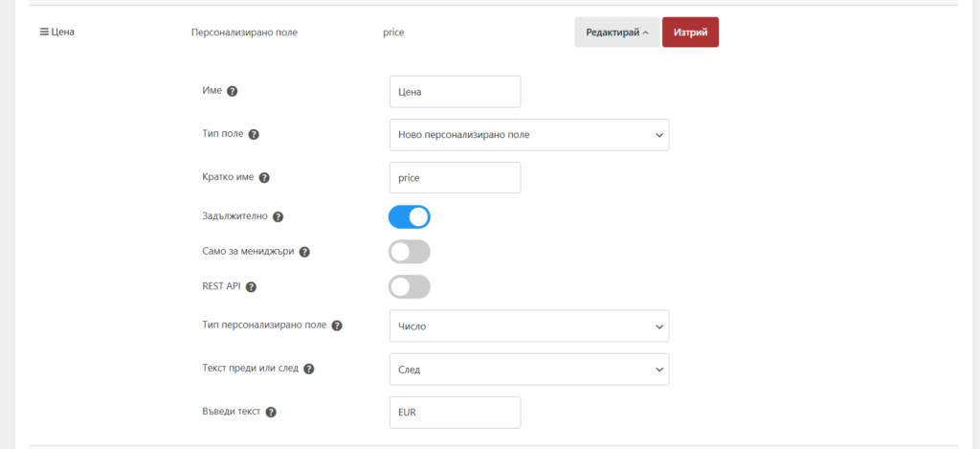980x449 pixels.
Task: Open the Тип поле dropdown
Action: click(x=528, y=135)
